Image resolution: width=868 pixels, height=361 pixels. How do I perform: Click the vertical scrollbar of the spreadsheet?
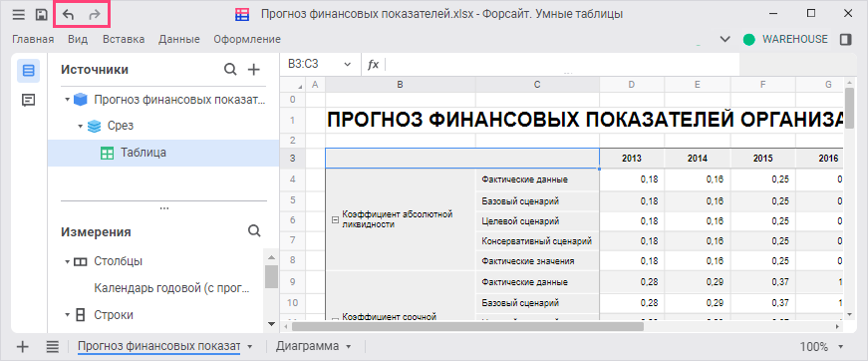[x=851, y=108]
